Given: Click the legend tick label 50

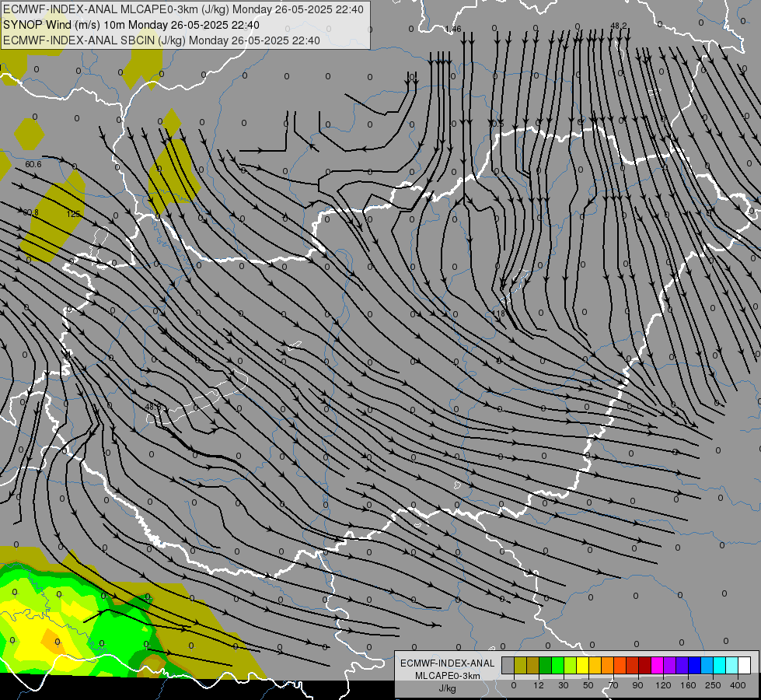Looking at the screenshot, I should tap(588, 685).
